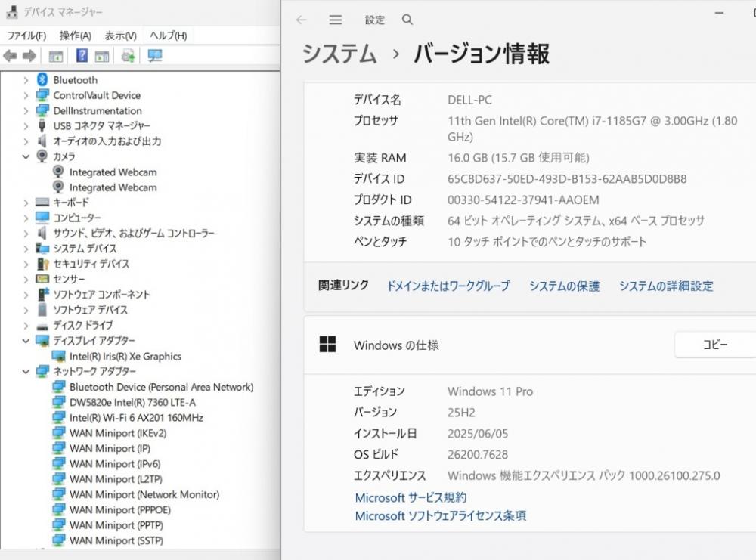Click the Device Manager title bar icon
Image resolution: width=756 pixels, height=560 pixels.
[x=12, y=11]
